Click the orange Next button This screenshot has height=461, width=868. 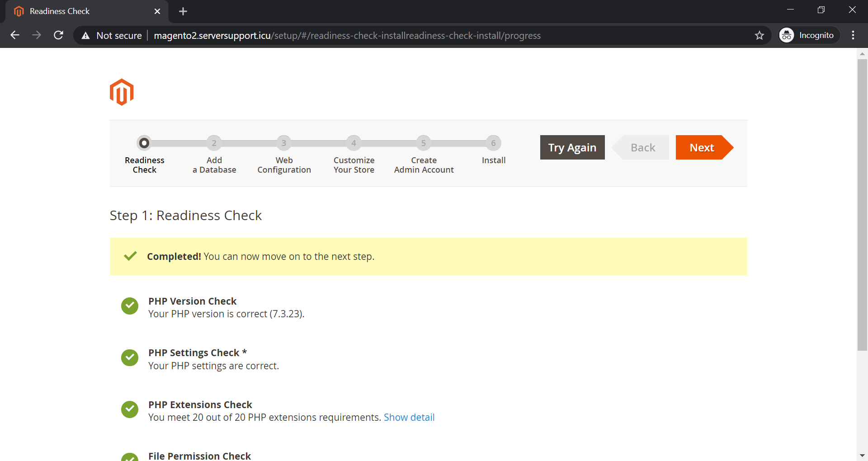point(702,147)
